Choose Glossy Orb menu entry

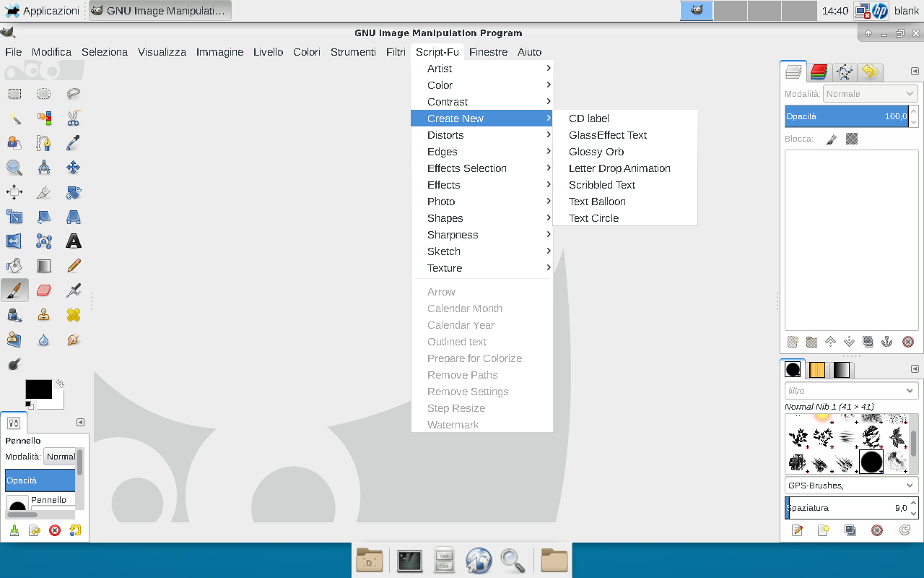click(625, 152)
